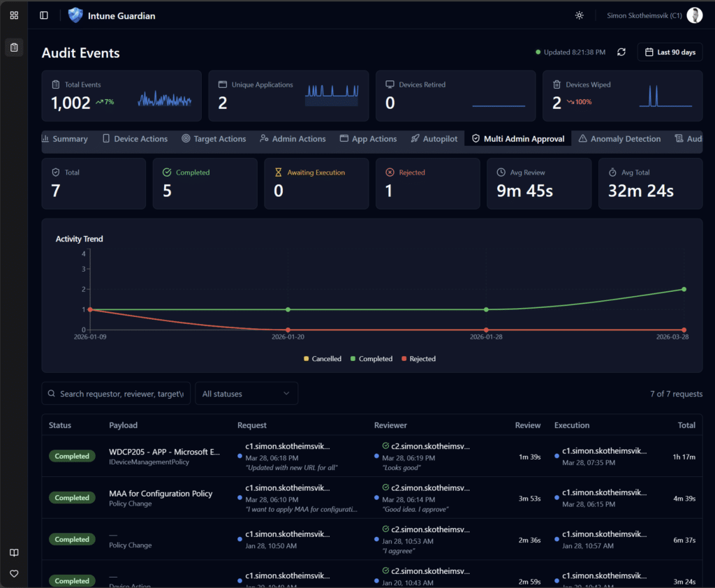Click the user profile avatar
The image size is (715, 588).
[694, 15]
